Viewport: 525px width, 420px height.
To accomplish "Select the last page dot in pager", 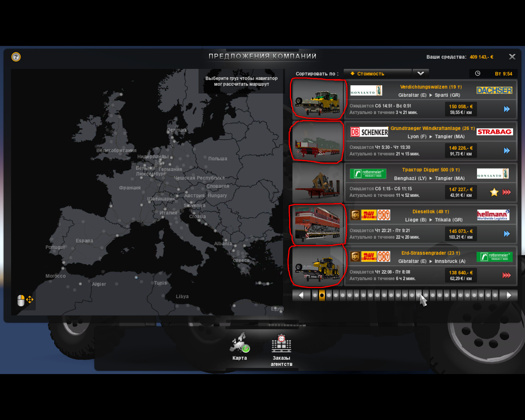I will click(495, 295).
